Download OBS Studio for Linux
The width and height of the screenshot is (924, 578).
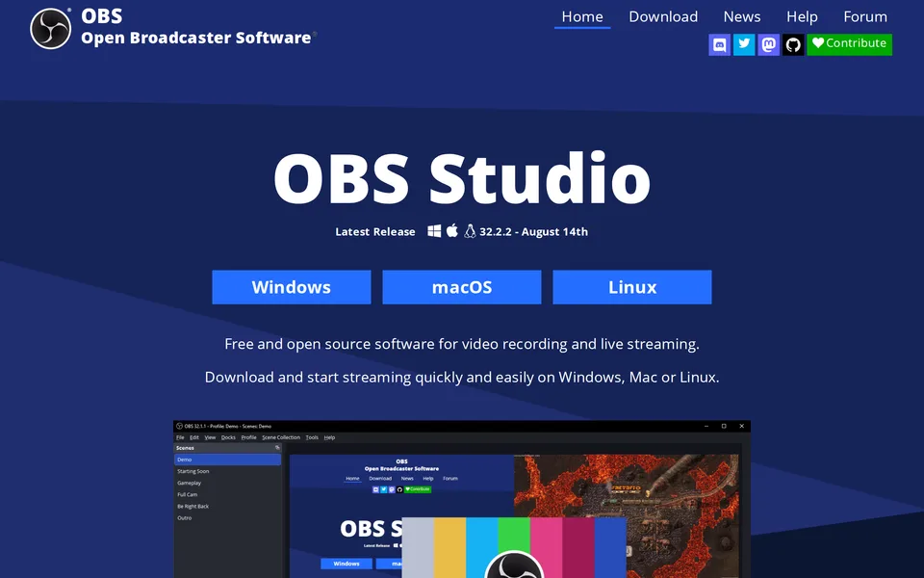click(x=632, y=287)
